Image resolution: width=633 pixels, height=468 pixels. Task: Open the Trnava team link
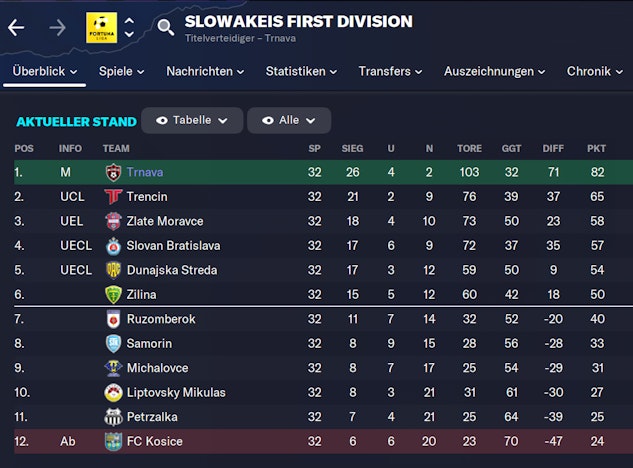[145, 172]
